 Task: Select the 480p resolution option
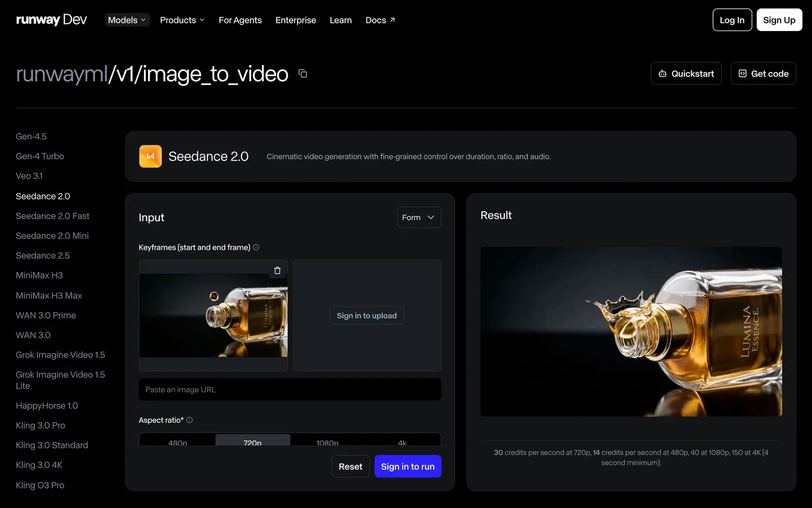[x=178, y=441]
